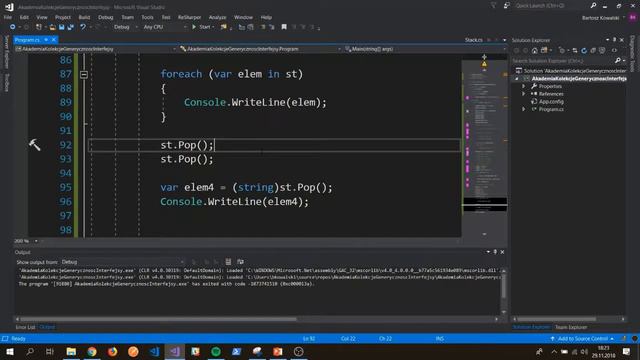Open the project scope dropdown in navigation bar
The width and height of the screenshot is (640, 360).
(x=96, y=49)
